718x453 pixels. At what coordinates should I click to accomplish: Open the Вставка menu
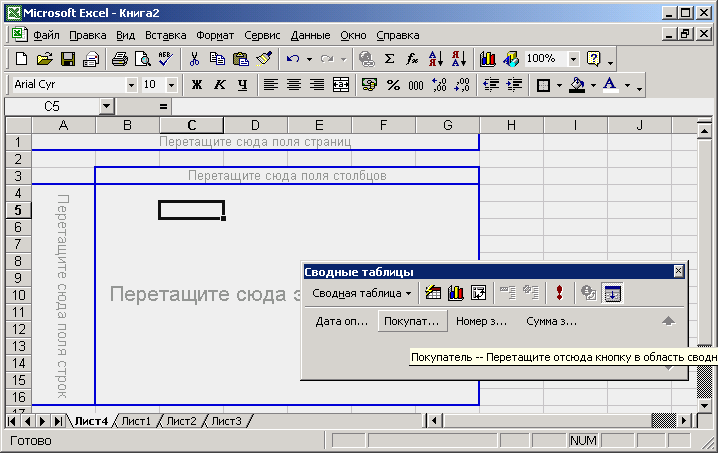point(165,35)
